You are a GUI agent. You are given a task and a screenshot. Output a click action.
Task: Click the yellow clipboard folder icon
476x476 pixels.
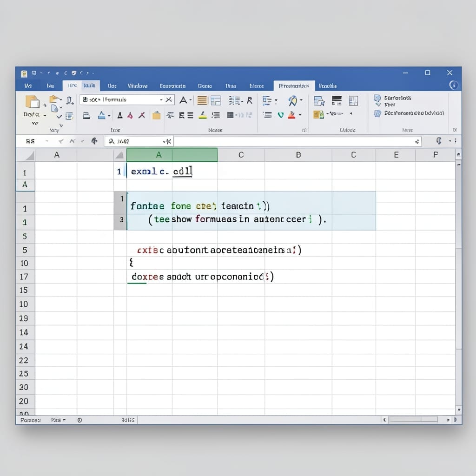coord(156,115)
